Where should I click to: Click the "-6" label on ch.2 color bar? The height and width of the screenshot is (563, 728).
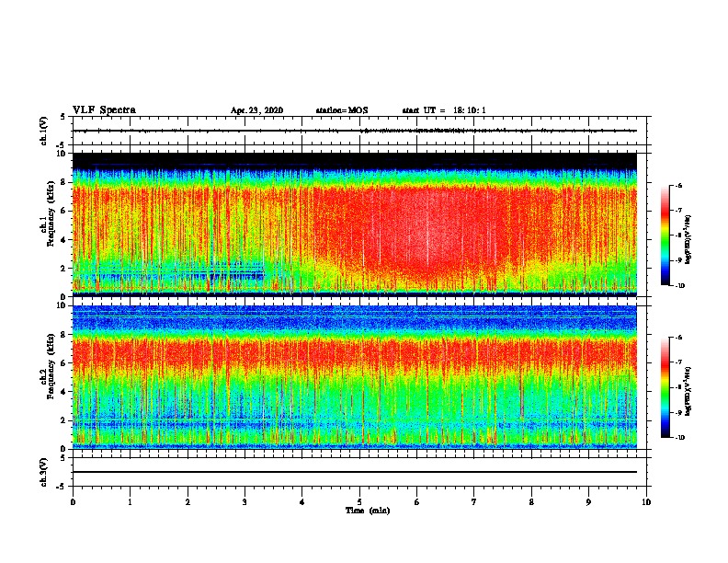pos(678,338)
